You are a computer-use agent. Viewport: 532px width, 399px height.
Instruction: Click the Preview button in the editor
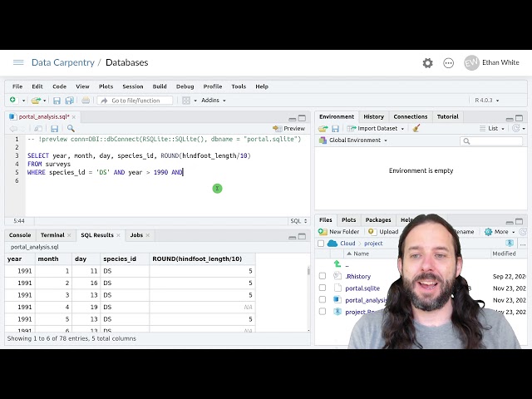[288, 129]
